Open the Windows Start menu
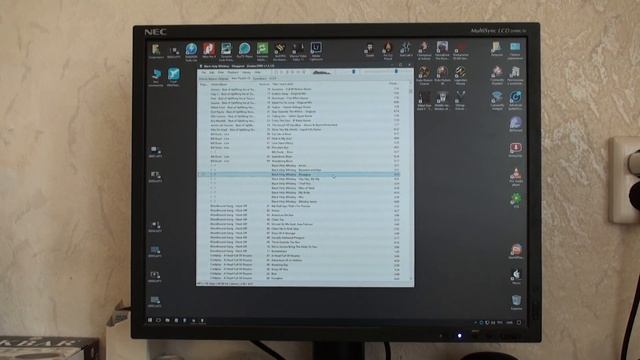This screenshot has height=360, width=640. pos(150,320)
